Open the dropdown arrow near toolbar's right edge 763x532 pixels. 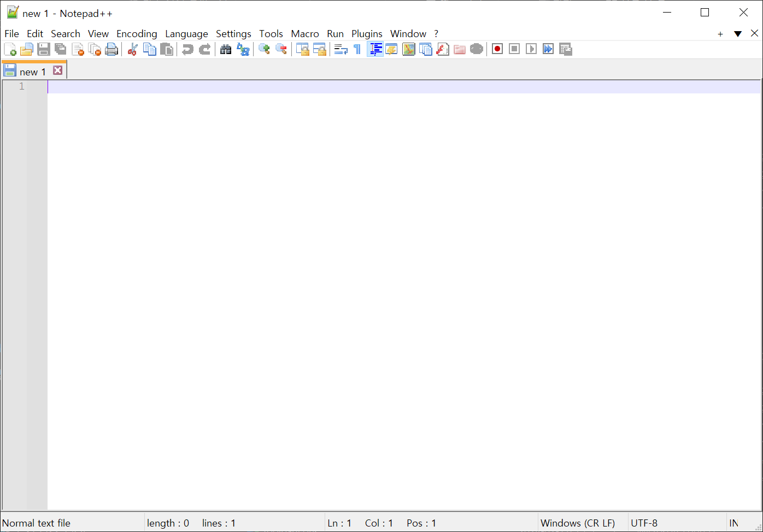[738, 33]
